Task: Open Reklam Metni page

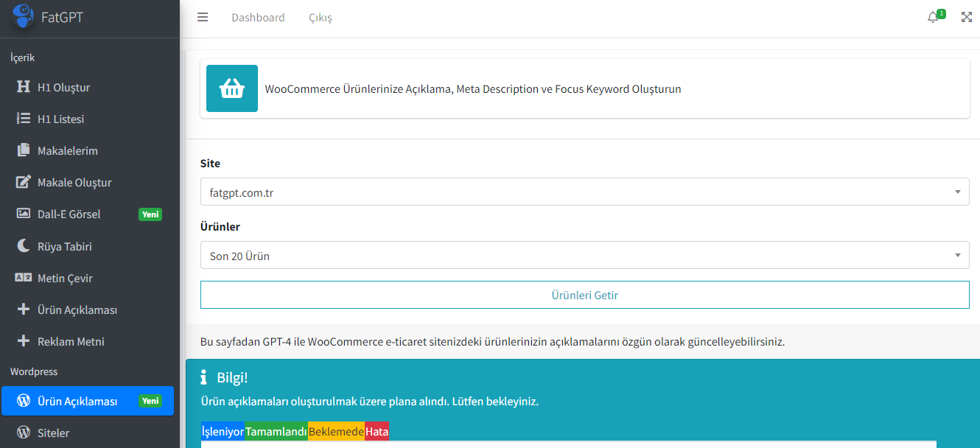Action: tap(88, 342)
